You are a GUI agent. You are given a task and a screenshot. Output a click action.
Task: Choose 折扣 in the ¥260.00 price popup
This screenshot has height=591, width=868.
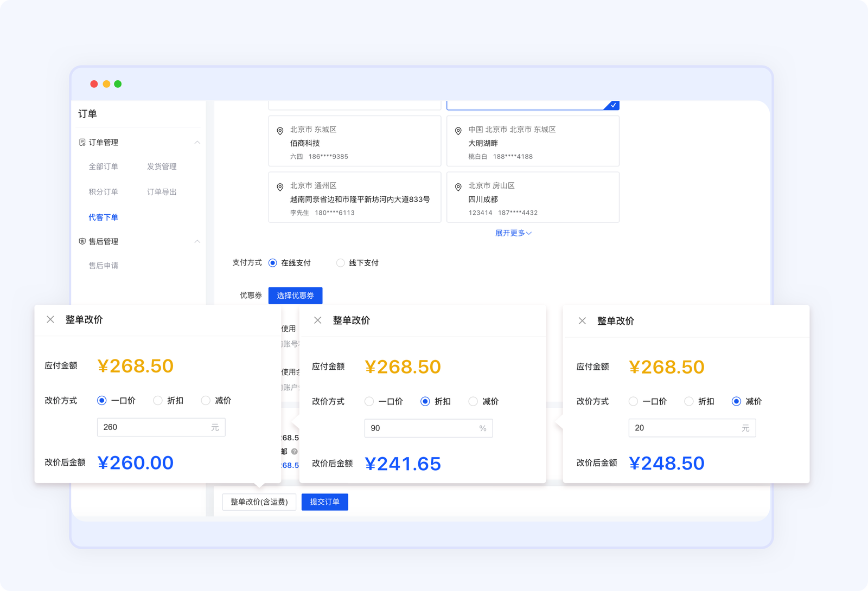click(x=158, y=401)
